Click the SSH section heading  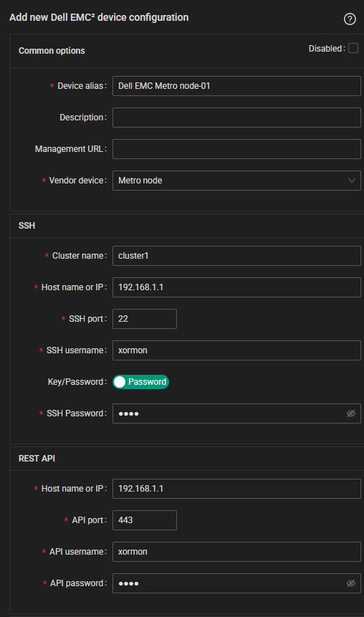tap(27, 226)
